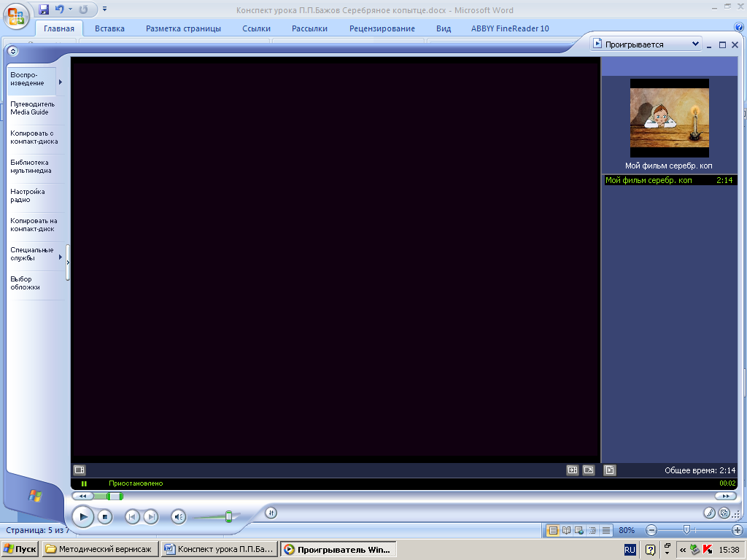Click the film thumbnail in the playlist pane

point(670,118)
